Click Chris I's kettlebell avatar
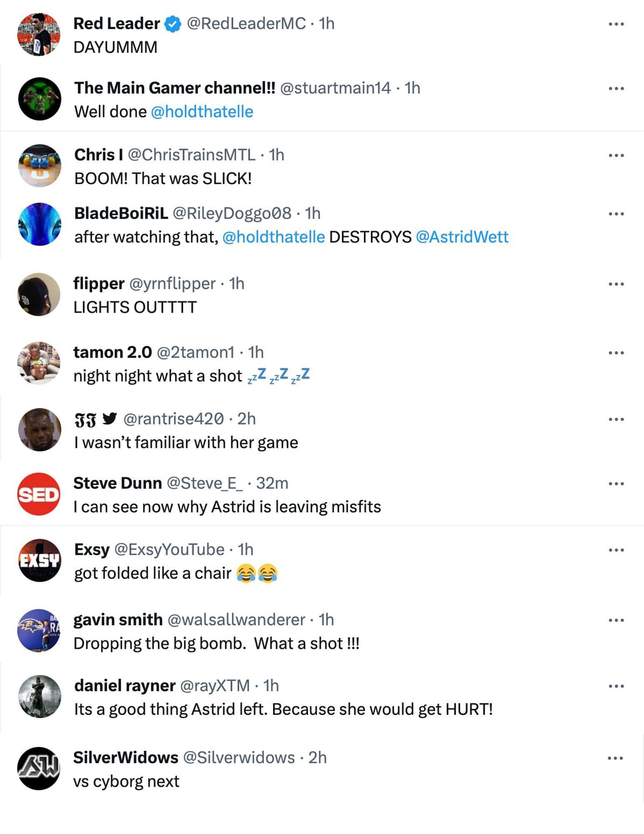Viewport: 644px width, 834px height. [x=40, y=165]
